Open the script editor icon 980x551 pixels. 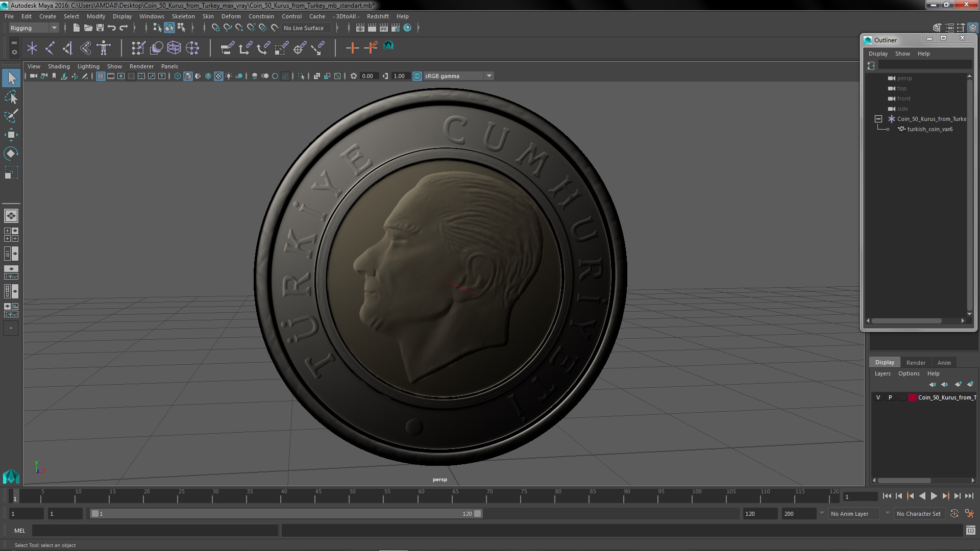pyautogui.click(x=970, y=531)
